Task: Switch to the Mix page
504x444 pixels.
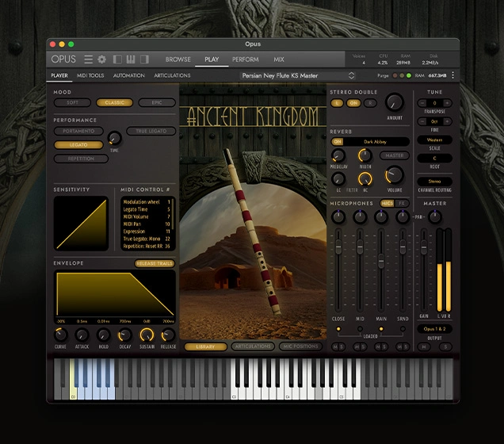Action: (x=279, y=59)
